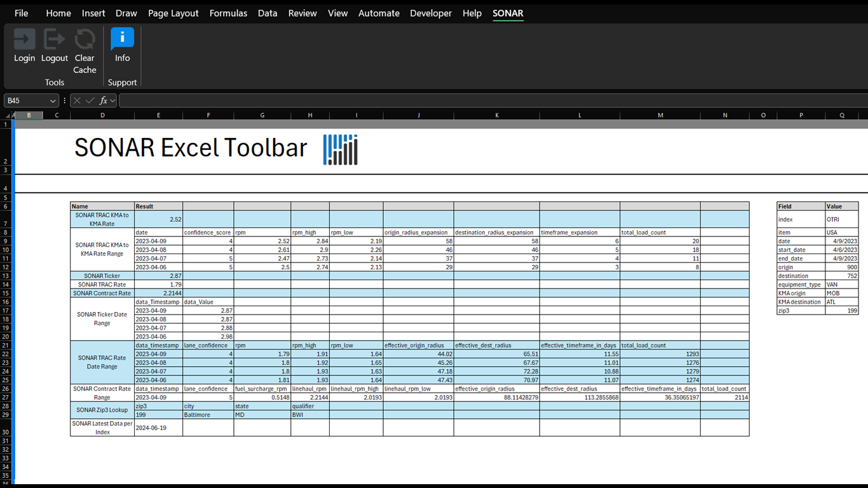Select column D header

pos(102,116)
